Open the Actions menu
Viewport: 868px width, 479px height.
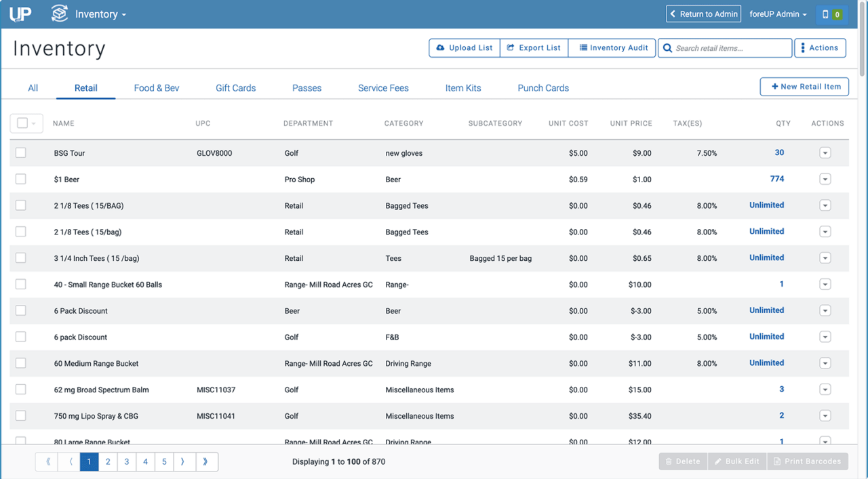(x=820, y=48)
